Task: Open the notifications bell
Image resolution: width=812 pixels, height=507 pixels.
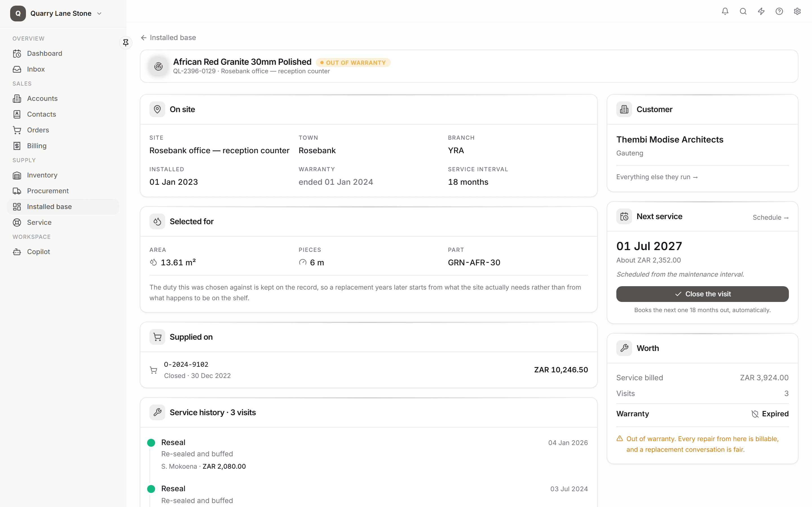Action: (x=725, y=11)
